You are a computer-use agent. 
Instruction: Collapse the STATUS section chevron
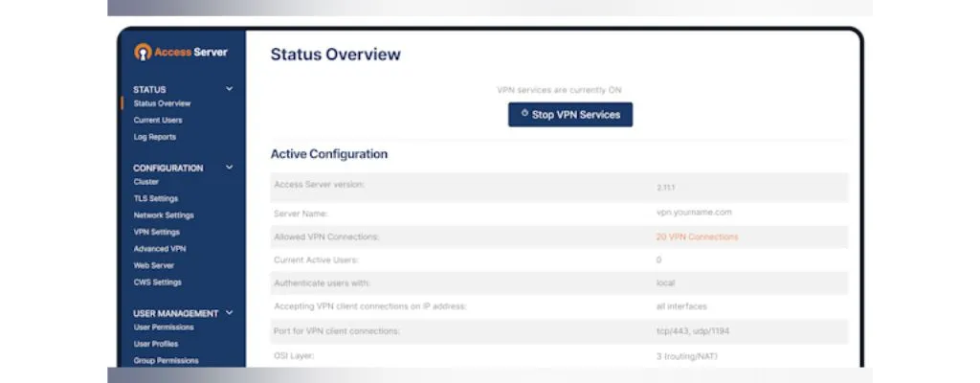pos(229,89)
